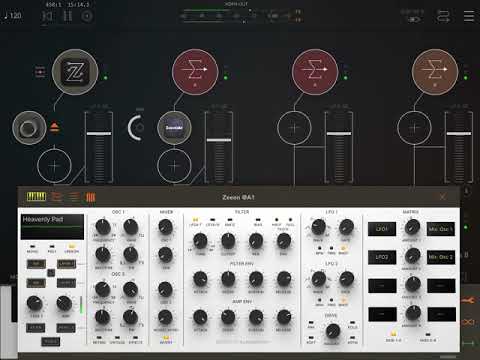Open the effect plugin node in channel two
Screen dimensions: 480x360
click(174, 128)
